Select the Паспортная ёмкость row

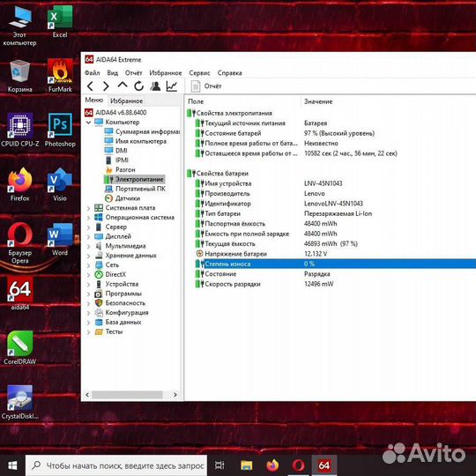336,224
